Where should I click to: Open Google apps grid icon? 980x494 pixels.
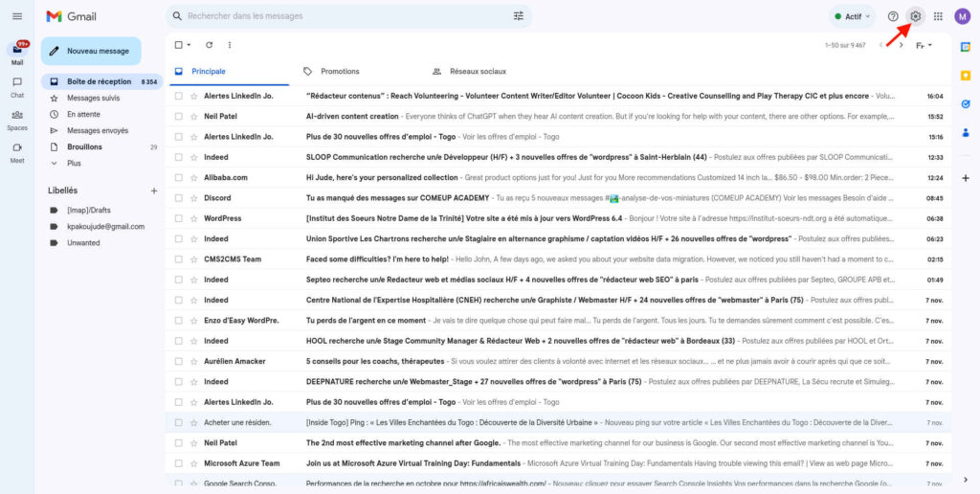coord(938,16)
